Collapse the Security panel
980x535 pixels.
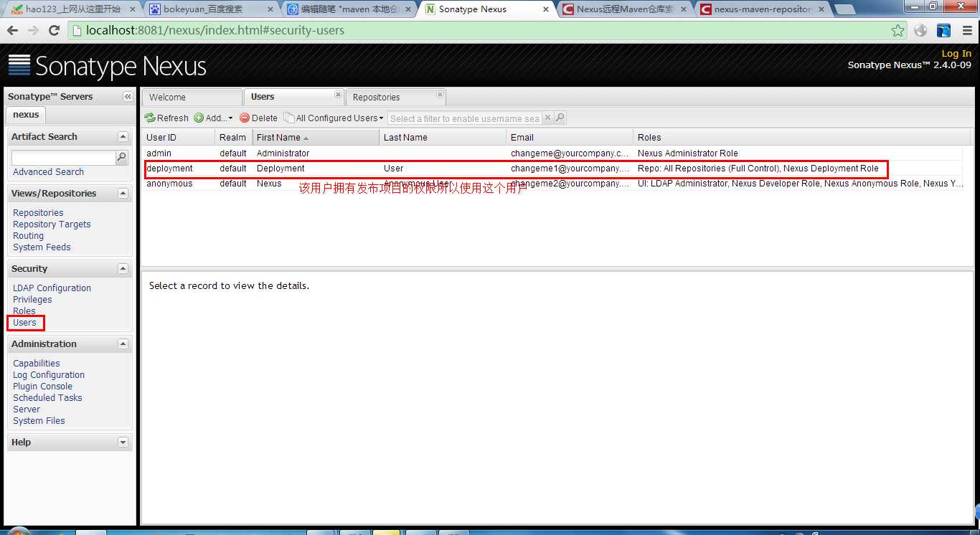123,268
